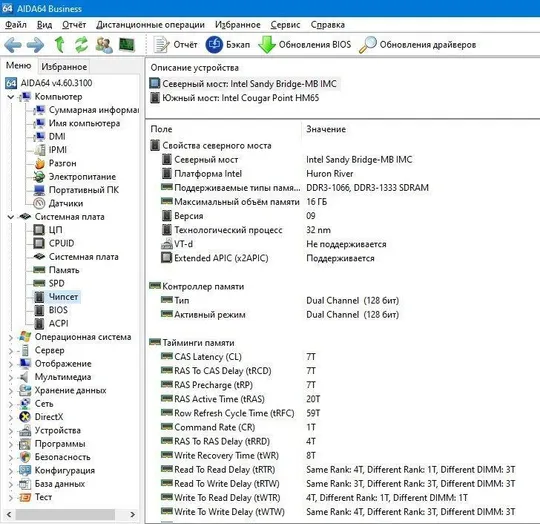Switch to the Меню tab

19,65
